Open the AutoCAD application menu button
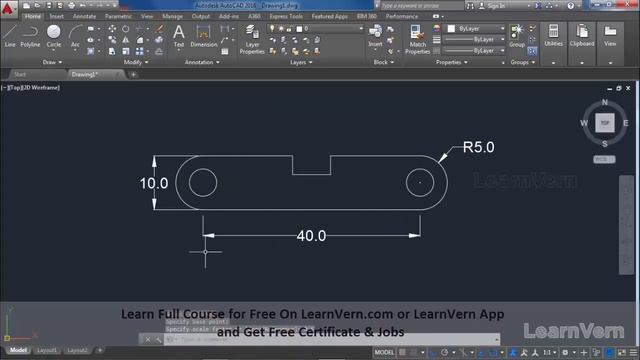This screenshot has height=360, width=640. [8, 8]
